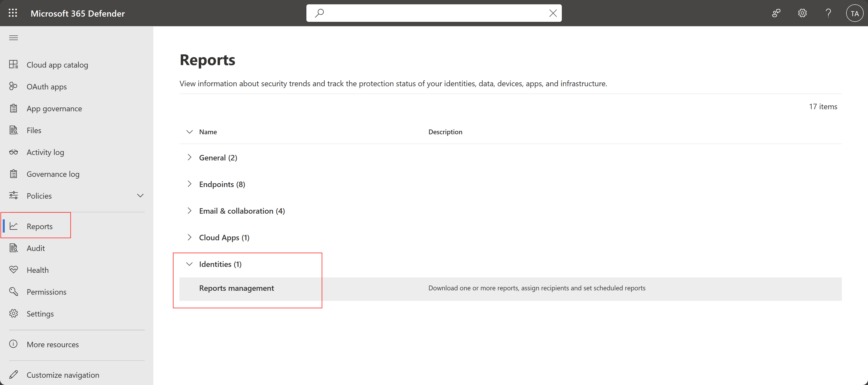This screenshot has height=385, width=868.
Task: Open Settings from sidebar menu
Action: pyautogui.click(x=40, y=313)
